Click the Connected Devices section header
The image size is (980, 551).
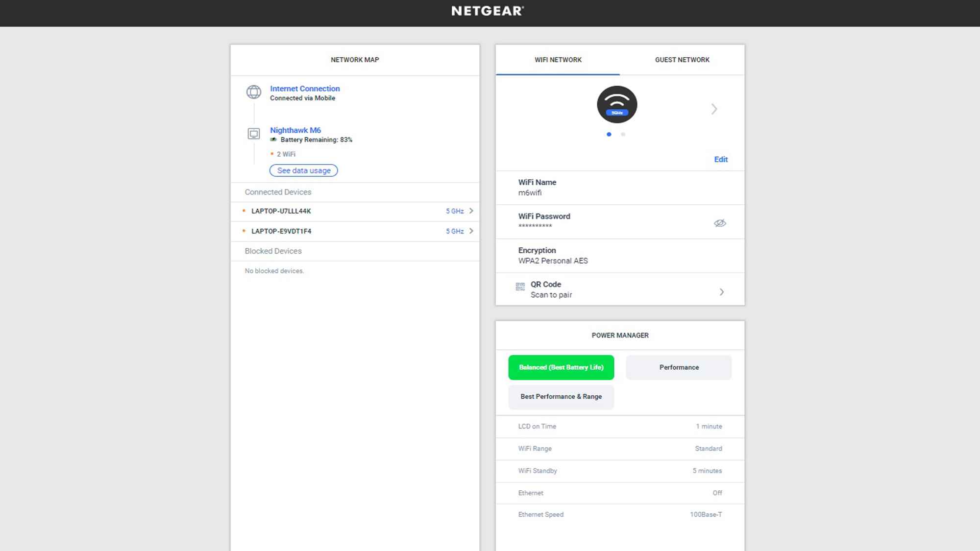pos(278,192)
